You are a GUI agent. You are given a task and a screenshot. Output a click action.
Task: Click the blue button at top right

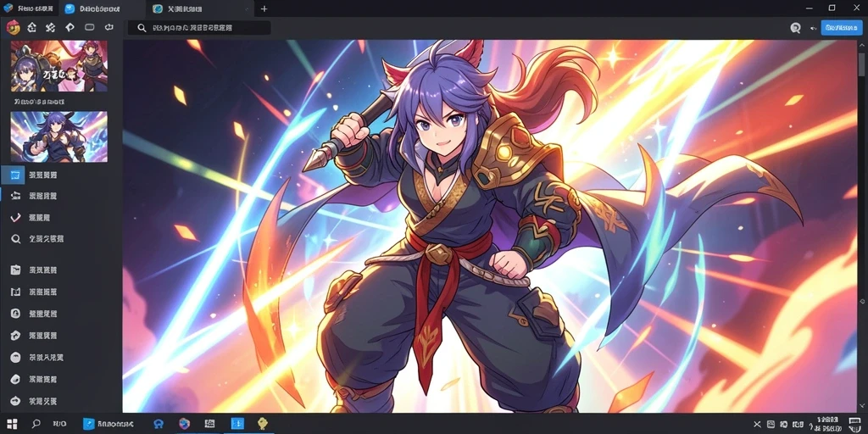tap(842, 28)
